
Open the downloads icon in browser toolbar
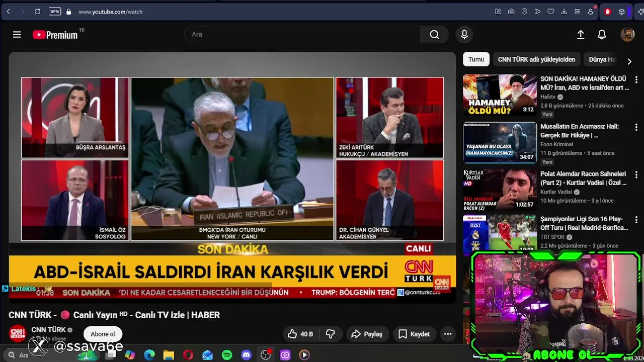click(x=564, y=12)
